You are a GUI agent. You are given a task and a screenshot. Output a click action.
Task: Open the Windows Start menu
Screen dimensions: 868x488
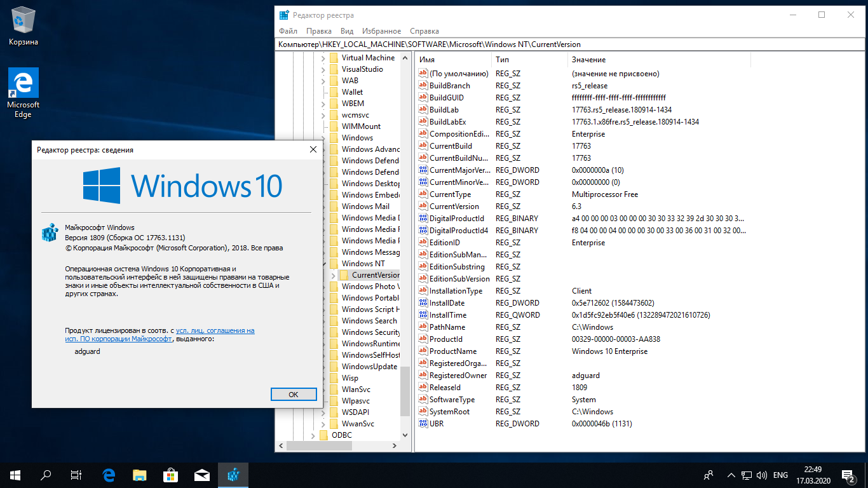[x=15, y=475]
